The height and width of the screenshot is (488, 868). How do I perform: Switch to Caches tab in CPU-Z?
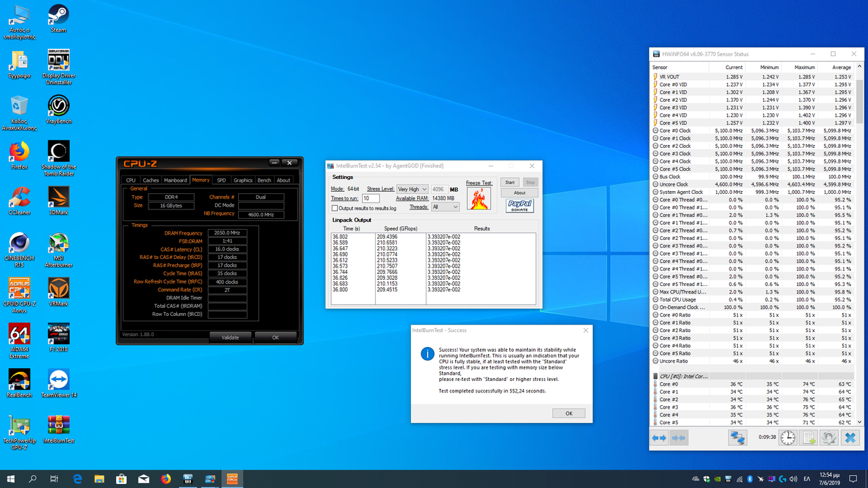[151, 180]
